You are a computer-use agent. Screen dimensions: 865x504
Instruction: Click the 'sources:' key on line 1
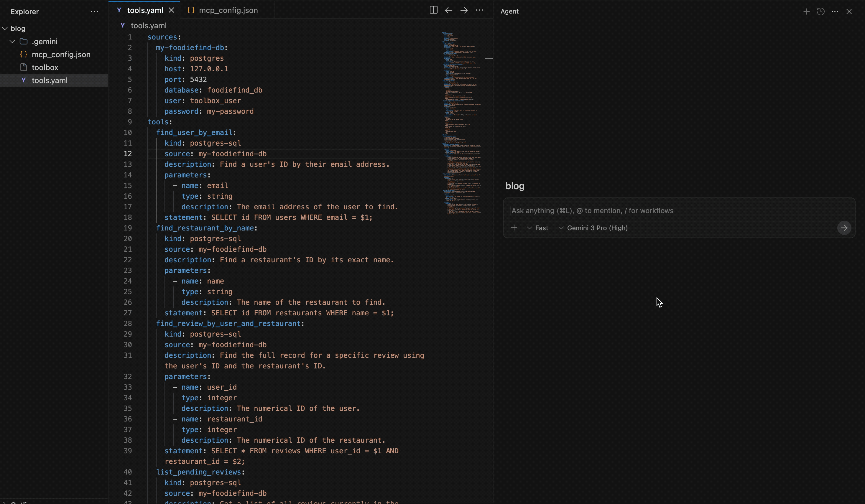(164, 37)
